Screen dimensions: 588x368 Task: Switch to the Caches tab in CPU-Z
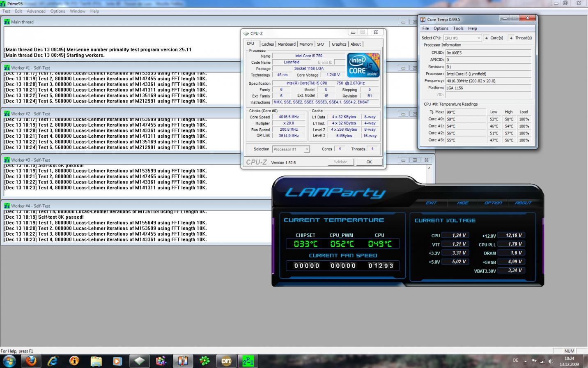267,44
